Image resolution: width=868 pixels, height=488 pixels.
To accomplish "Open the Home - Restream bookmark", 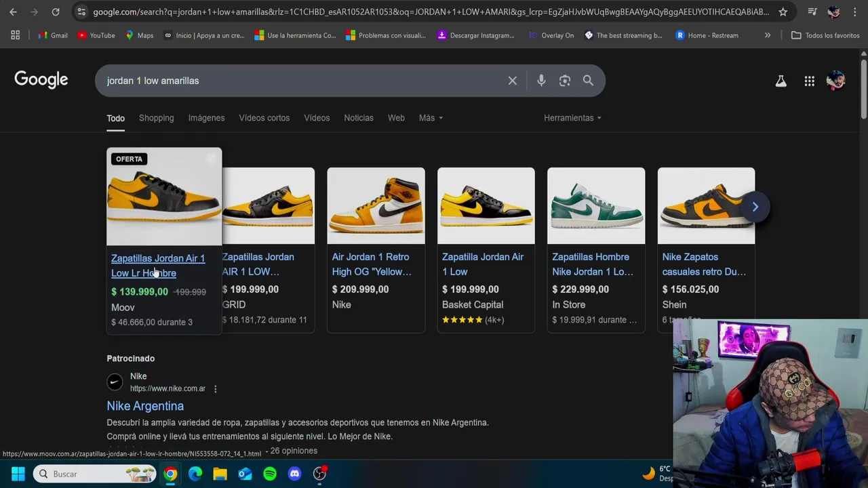I will (707, 35).
